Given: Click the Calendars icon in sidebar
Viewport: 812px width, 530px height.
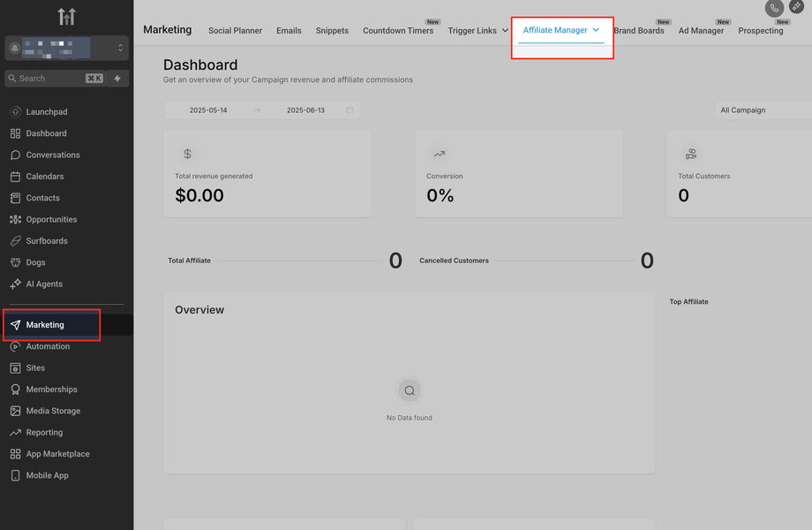Looking at the screenshot, I should 16,177.
